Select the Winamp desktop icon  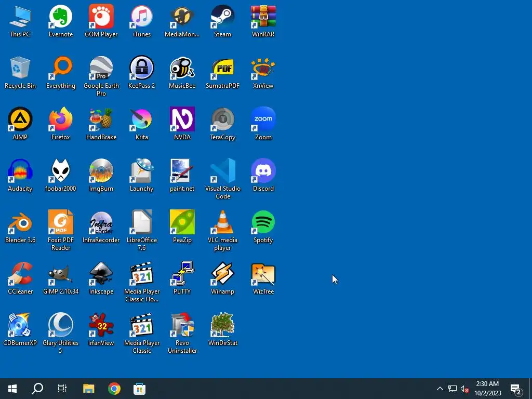coord(222,273)
